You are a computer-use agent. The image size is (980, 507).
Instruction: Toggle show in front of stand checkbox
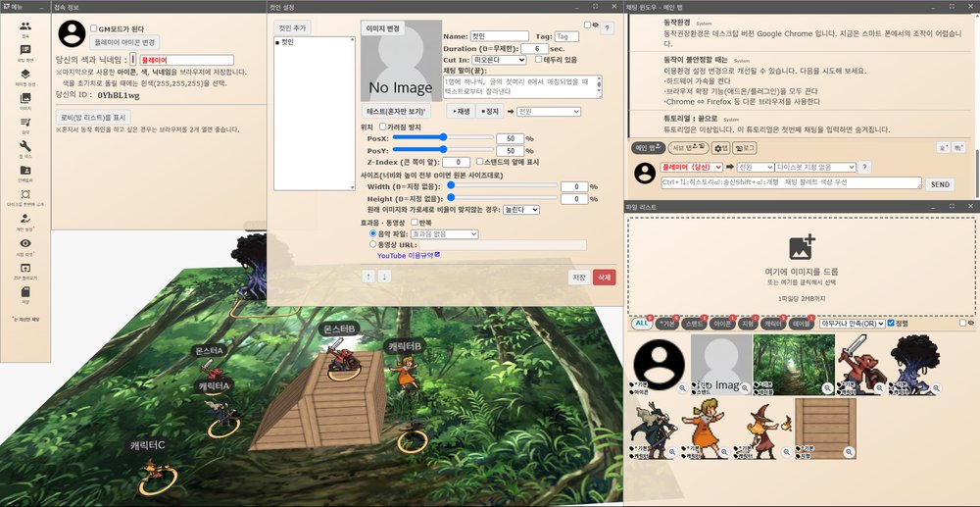tap(479, 162)
